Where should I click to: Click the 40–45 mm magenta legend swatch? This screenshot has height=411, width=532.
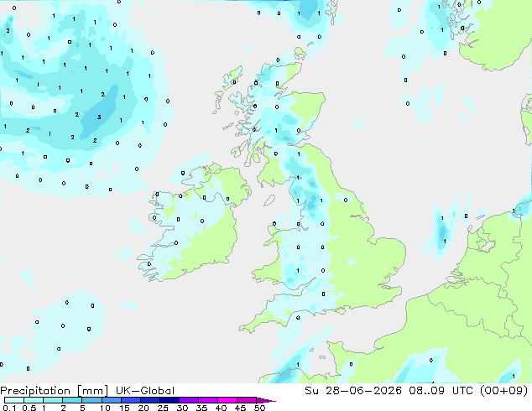click(227, 400)
